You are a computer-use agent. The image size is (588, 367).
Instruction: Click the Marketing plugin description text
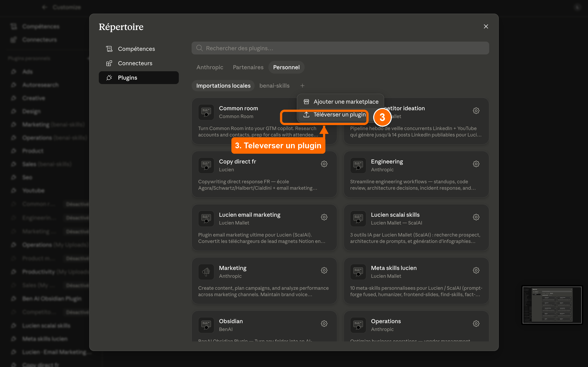pyautogui.click(x=263, y=291)
